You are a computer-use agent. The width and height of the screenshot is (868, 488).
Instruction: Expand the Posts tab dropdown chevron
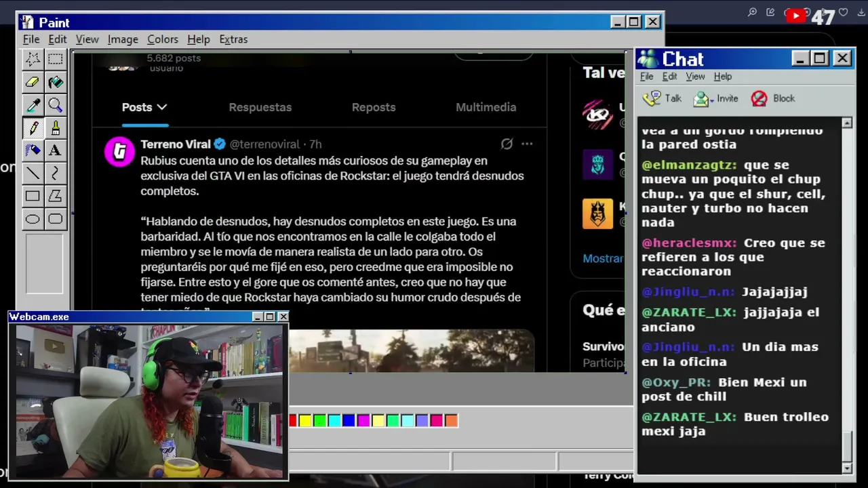click(161, 107)
